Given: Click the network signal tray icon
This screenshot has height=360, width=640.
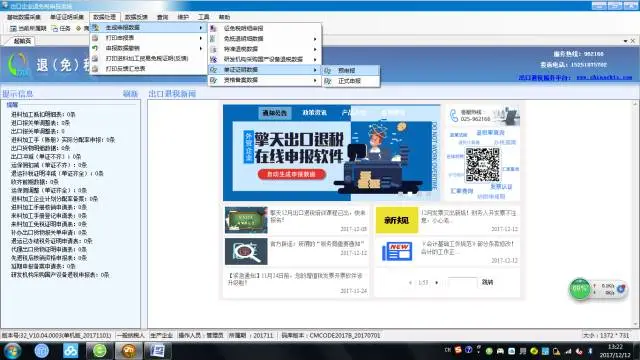Looking at the screenshot, I should click(x=568, y=351).
